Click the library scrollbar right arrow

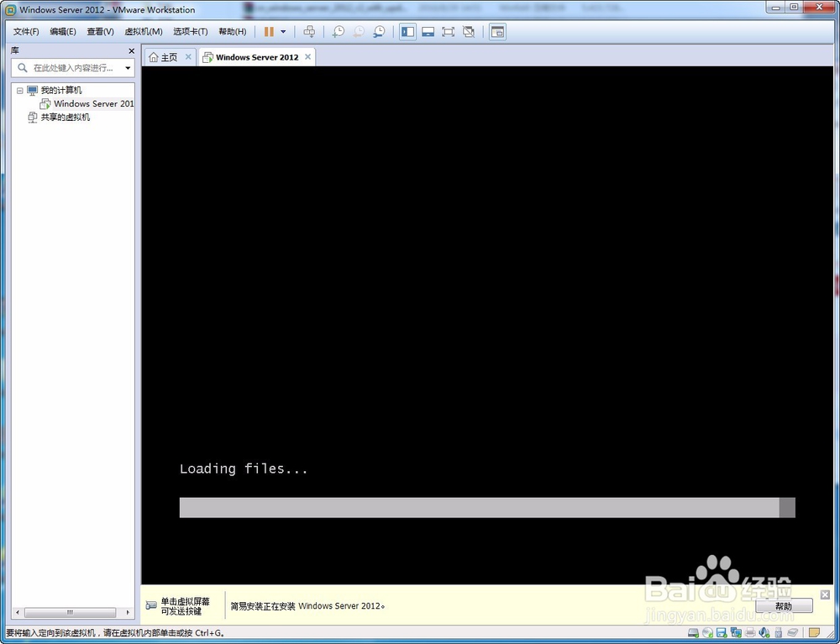128,612
